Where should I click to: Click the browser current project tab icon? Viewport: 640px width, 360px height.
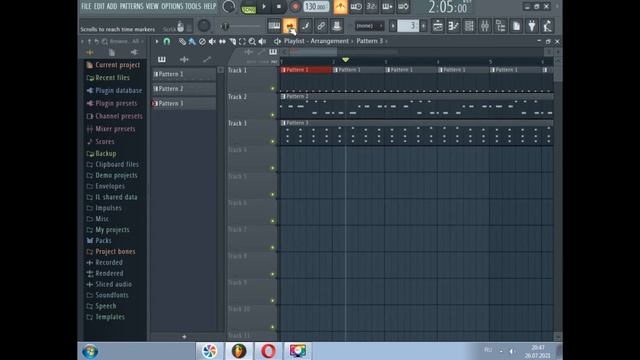click(x=112, y=52)
